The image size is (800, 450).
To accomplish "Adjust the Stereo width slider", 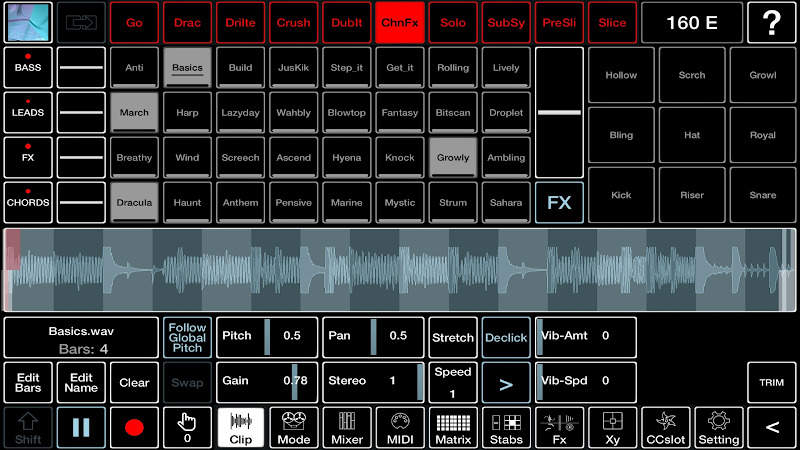I will coord(373,383).
